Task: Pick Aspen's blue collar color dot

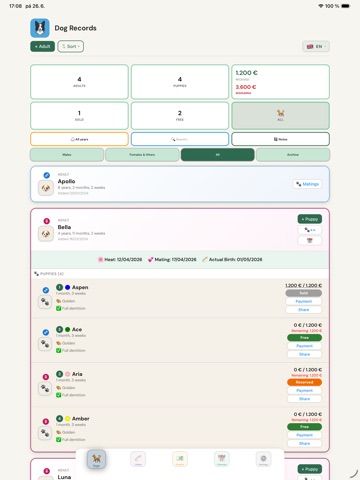Action: 68,287
